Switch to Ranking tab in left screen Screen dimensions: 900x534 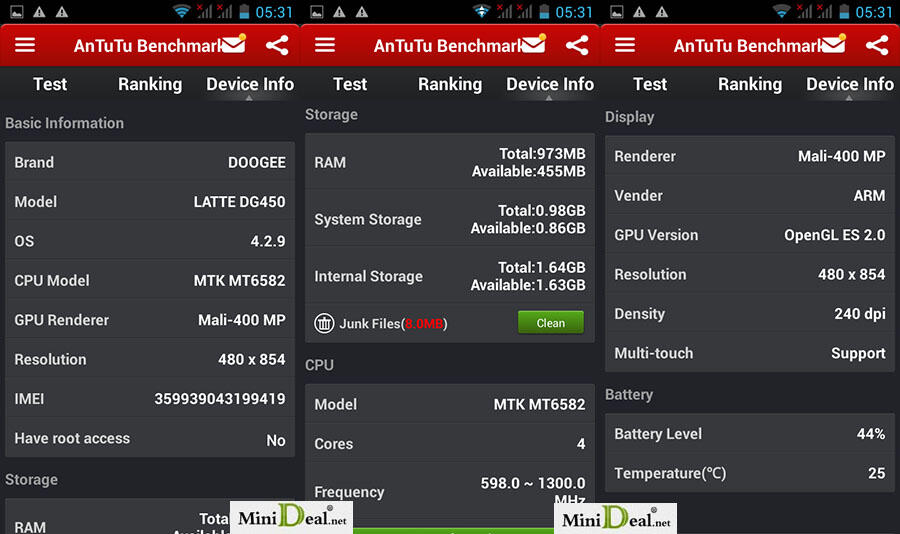tap(150, 84)
